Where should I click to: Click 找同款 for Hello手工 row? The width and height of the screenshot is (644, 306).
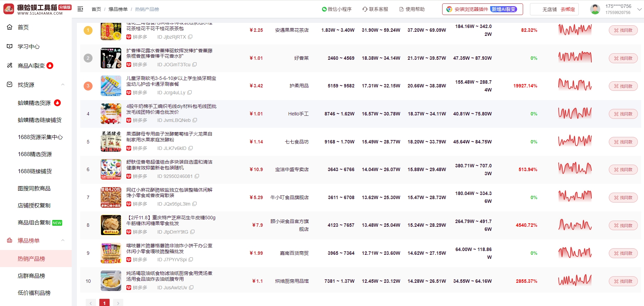tap(623, 114)
